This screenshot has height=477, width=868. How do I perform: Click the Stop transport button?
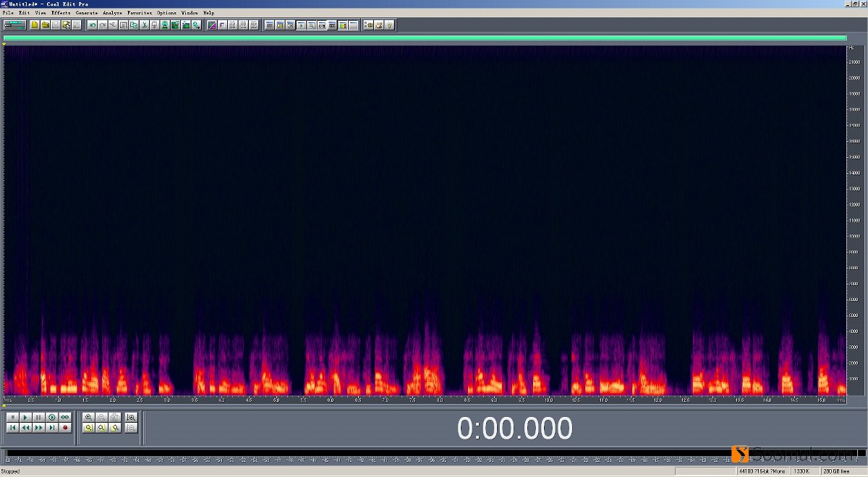13,417
